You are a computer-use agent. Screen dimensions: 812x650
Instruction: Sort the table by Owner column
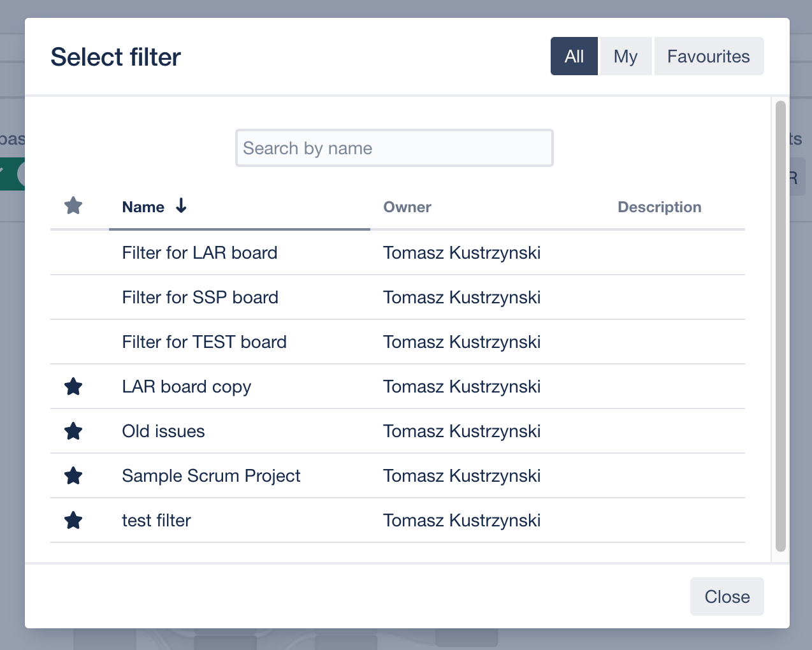(x=407, y=207)
